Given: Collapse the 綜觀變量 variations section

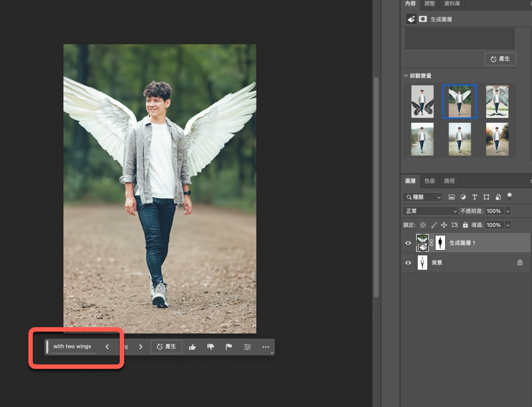Looking at the screenshot, I should point(406,76).
